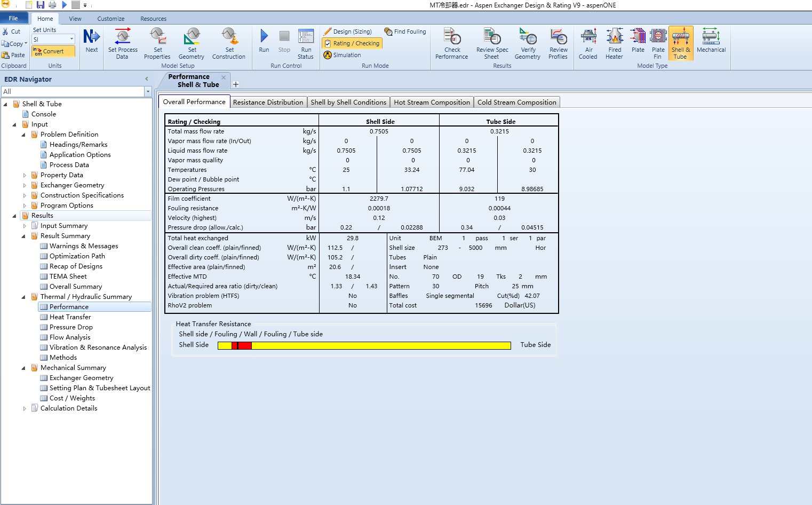Collapse the Problem Definition node
Screen dimensions: 812x505
[23, 135]
